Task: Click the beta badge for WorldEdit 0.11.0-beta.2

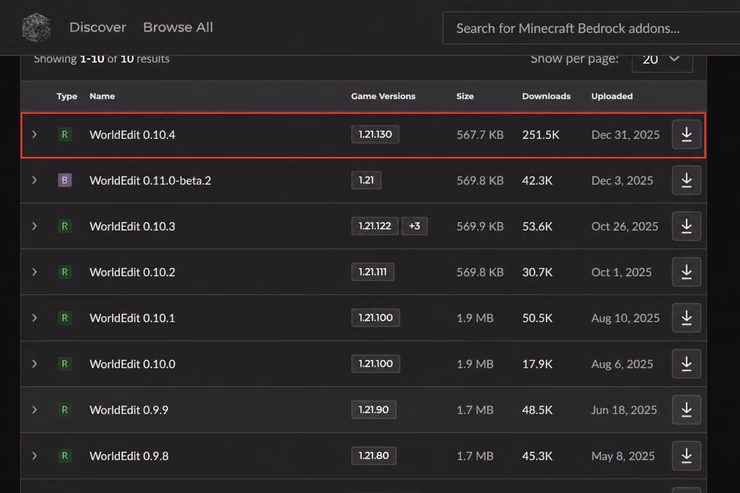Action: 65,180
